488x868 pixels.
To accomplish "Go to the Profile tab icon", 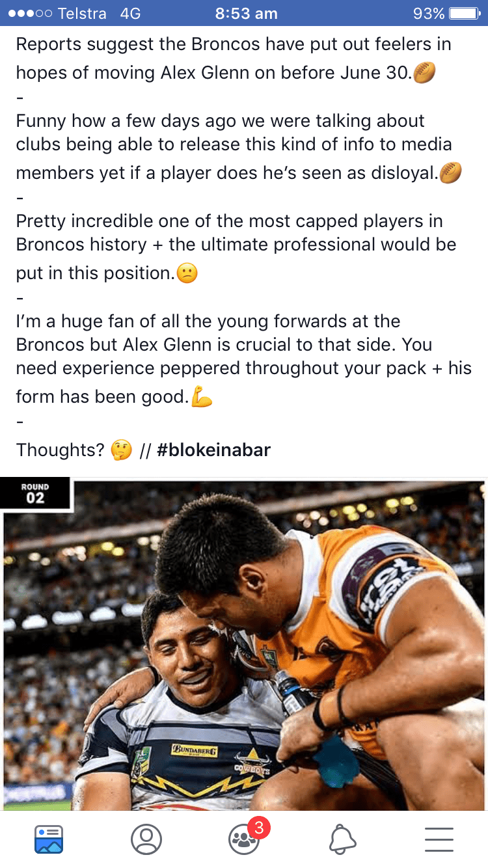I will click(x=146, y=839).
